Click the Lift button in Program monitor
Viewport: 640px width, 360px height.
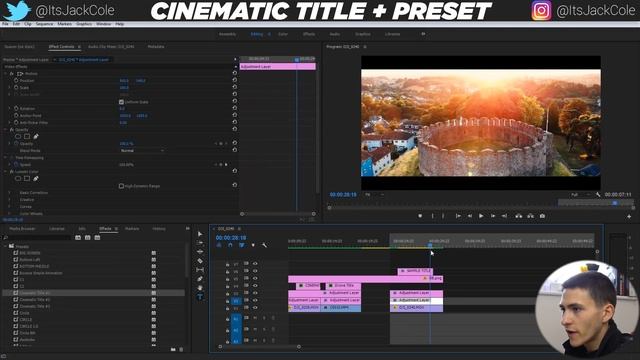[x=518, y=216]
